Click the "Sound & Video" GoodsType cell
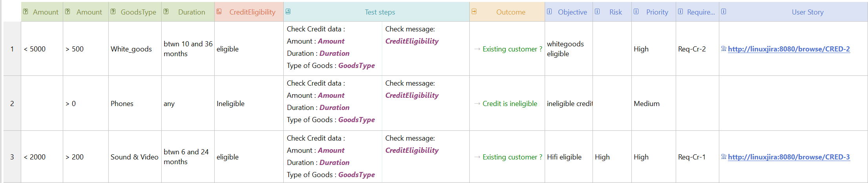The height and width of the screenshot is (183, 868). [134, 157]
